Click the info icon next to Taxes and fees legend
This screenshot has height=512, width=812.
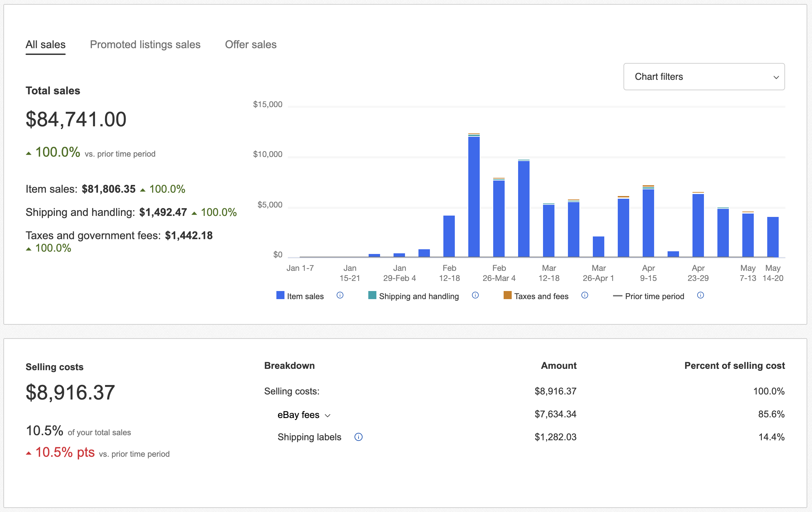pyautogui.click(x=585, y=295)
